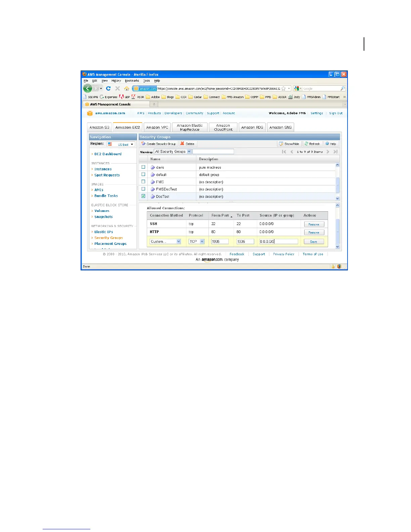This screenshot has width=411, height=532.
Task: Switch to the Amazon CloudFront tab
Action: [223, 127]
